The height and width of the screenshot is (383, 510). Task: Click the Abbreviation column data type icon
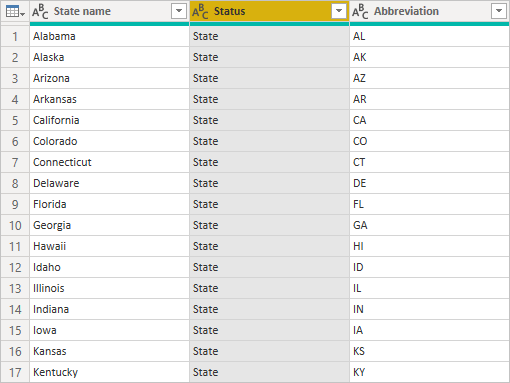click(360, 12)
